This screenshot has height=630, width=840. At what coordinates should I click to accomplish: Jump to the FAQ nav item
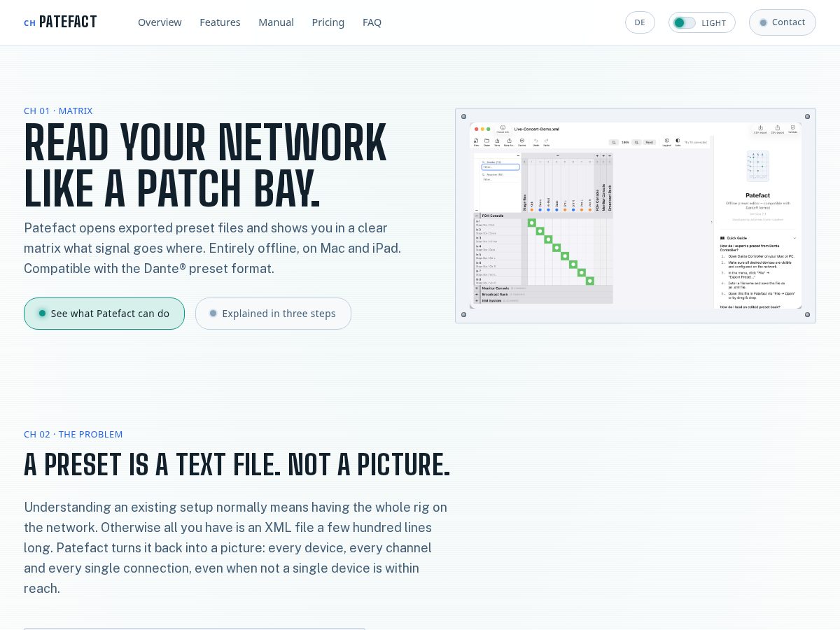tap(372, 22)
